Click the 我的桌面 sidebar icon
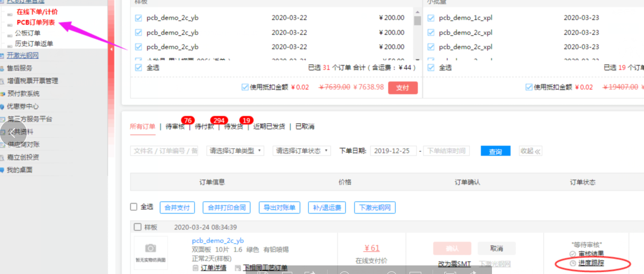The width and height of the screenshot is (644, 274). tap(3, 170)
